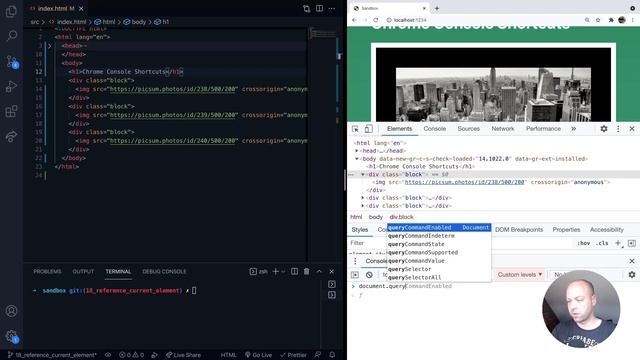This screenshot has width=640, height=360.
Task: Switch to the DevTools Performance tab
Action: coord(543,129)
